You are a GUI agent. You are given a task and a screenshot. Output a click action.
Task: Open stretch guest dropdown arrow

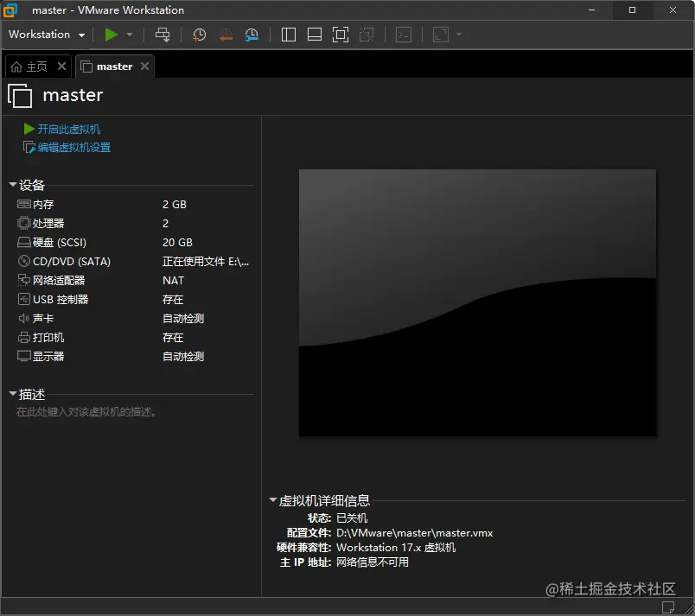pyautogui.click(x=459, y=35)
